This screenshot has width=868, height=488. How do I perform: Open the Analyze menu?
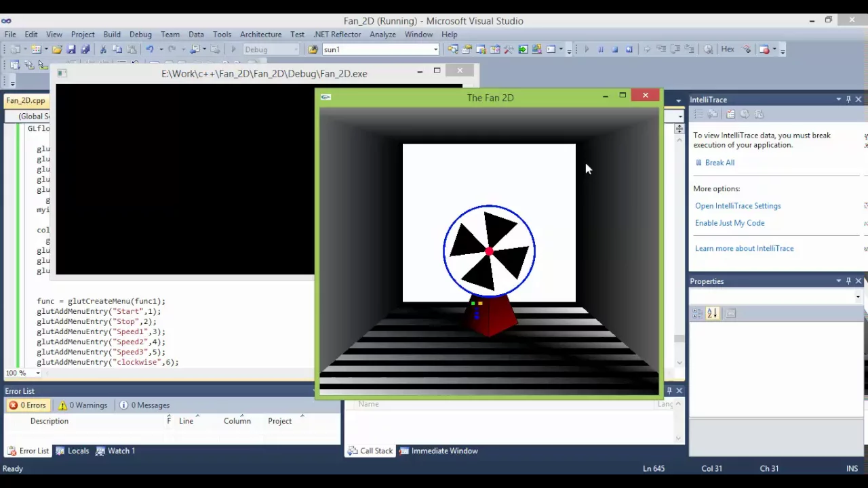tap(382, 34)
